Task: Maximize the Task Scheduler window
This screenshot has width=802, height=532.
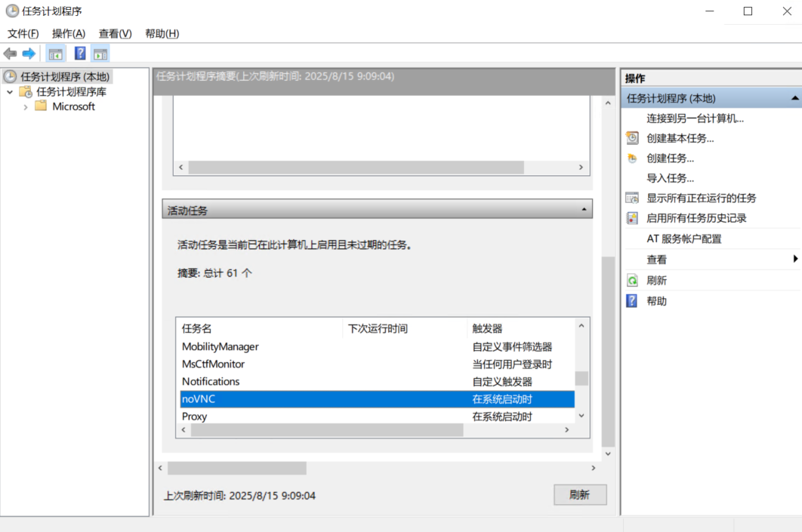Action: (x=748, y=11)
